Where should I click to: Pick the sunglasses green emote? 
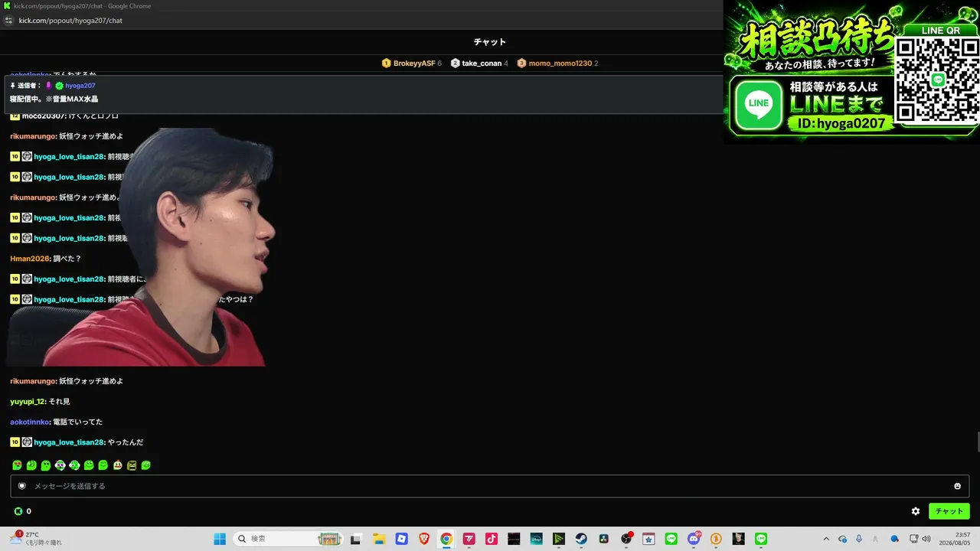pos(60,465)
